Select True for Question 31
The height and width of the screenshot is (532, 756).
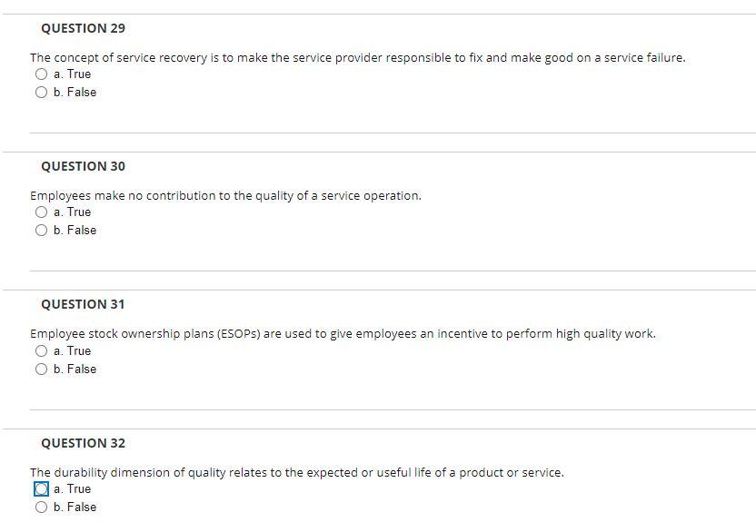(41, 350)
